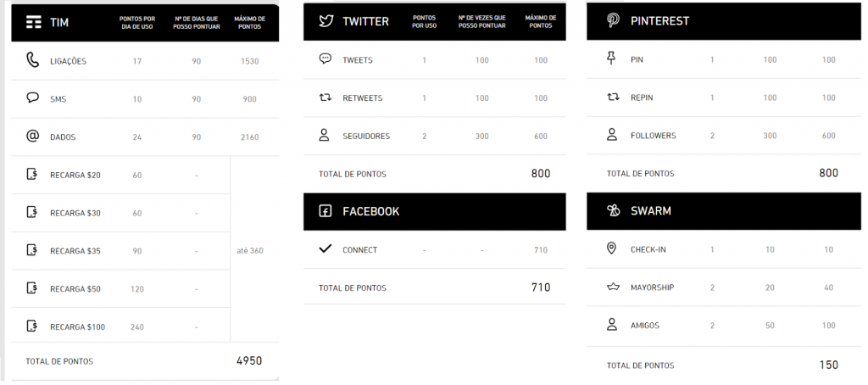Click the crown icon beside Mayorship

pos(612,287)
